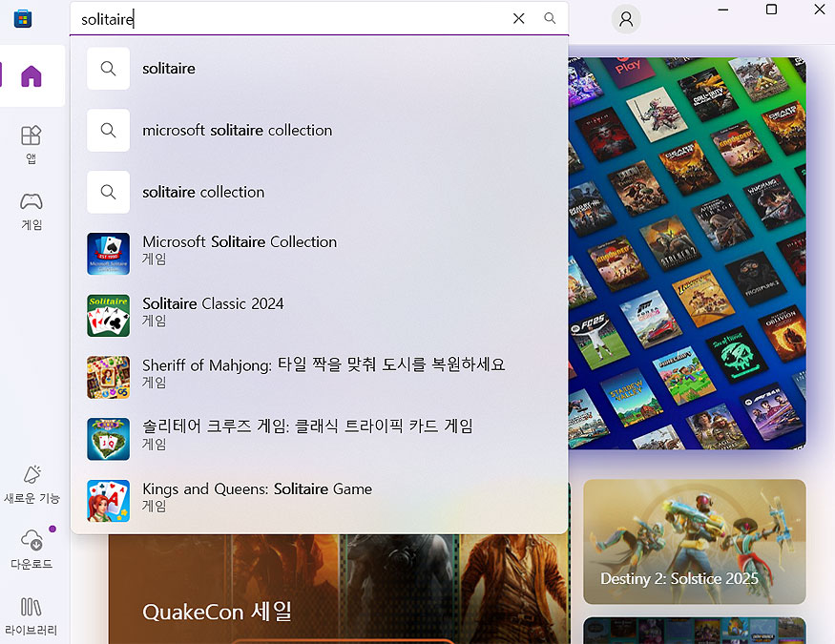835x644 pixels.
Task: Run search with the magnifier icon in search box
Action: point(550,19)
